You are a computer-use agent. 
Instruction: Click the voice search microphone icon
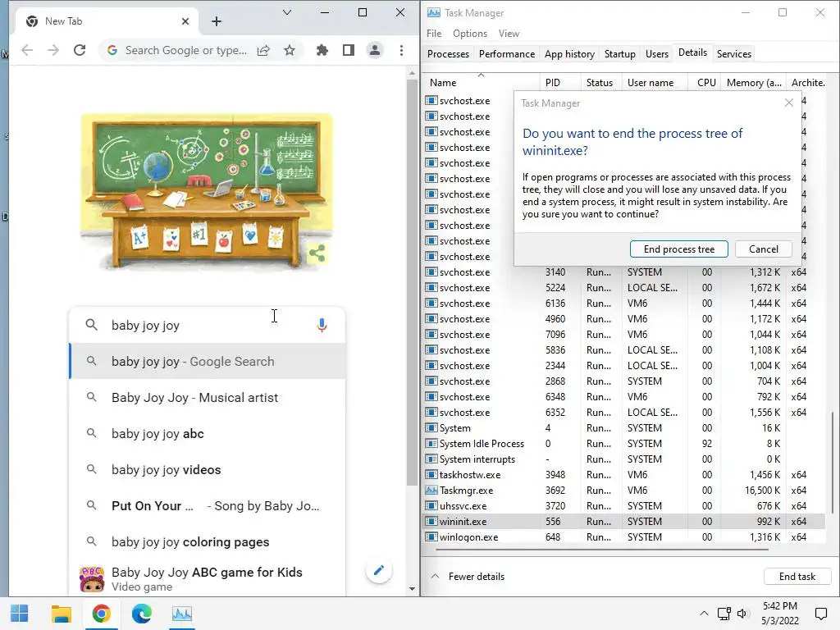[322, 325]
